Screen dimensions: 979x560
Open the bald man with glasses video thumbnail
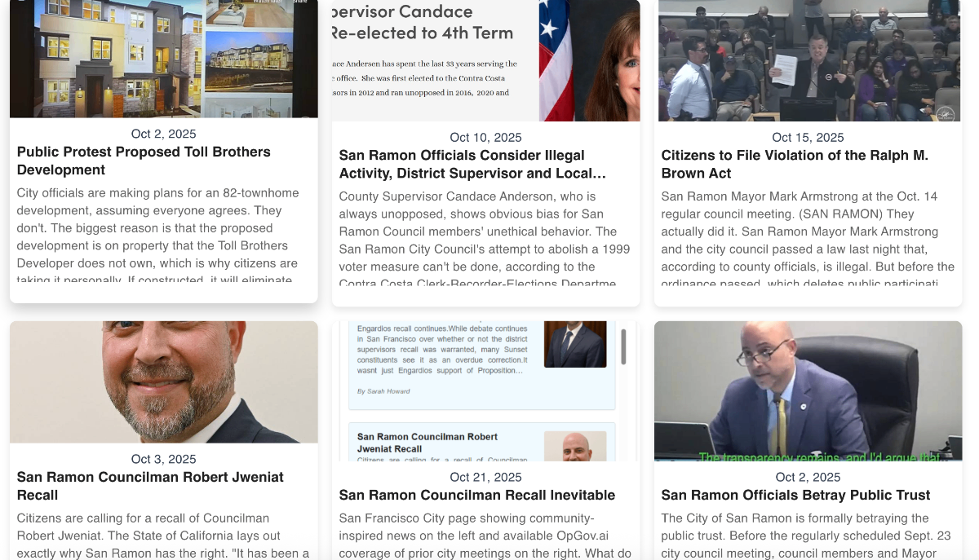point(808,390)
